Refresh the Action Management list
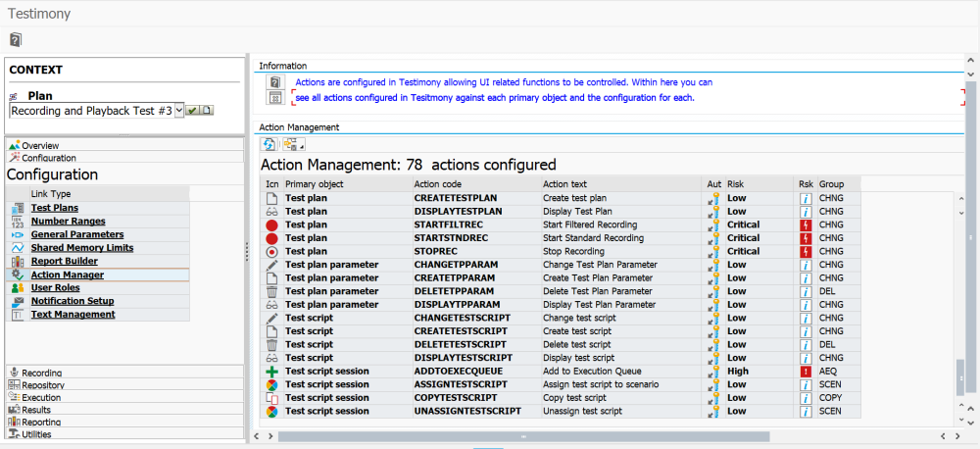This screenshot has height=449, width=980. [x=269, y=144]
